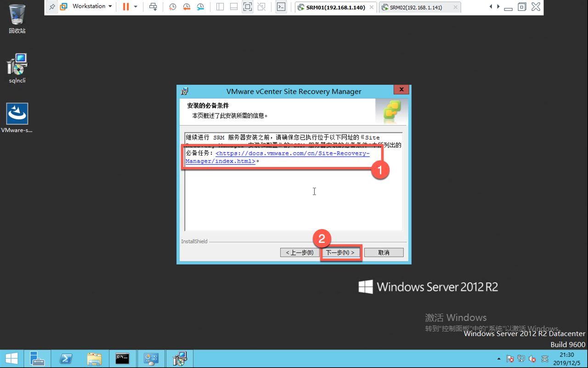Click the pin icon on VMware toolbar
The height and width of the screenshot is (368, 588).
(x=52, y=7)
